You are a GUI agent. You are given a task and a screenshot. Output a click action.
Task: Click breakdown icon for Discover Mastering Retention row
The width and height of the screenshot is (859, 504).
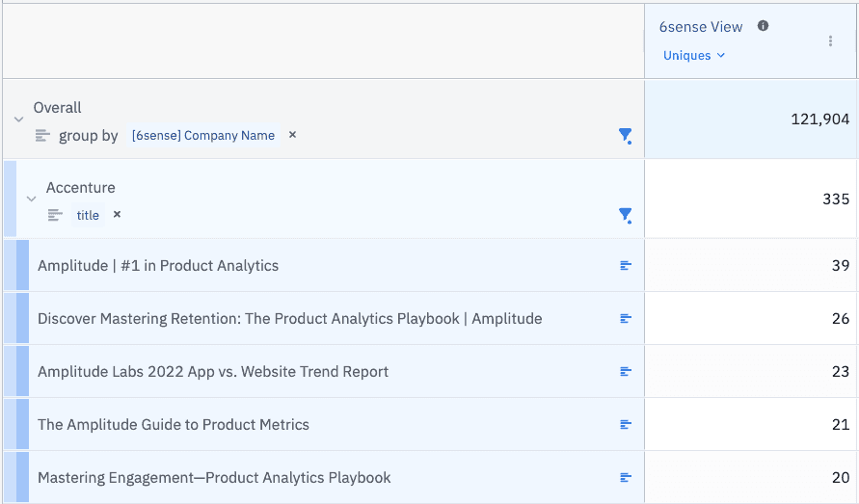pyautogui.click(x=626, y=318)
